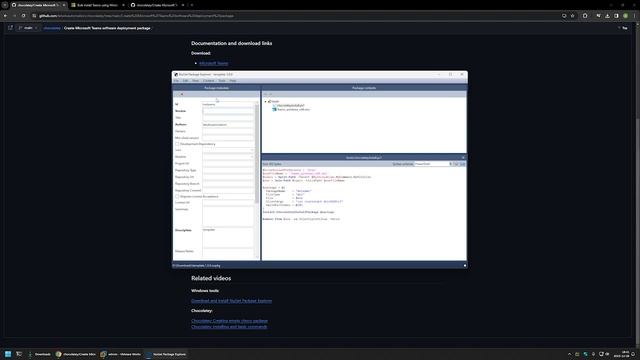Image resolution: width=640 pixels, height=360 pixels.
Task: Click the chocolatey breadcrumb link
Action: click(x=52, y=28)
